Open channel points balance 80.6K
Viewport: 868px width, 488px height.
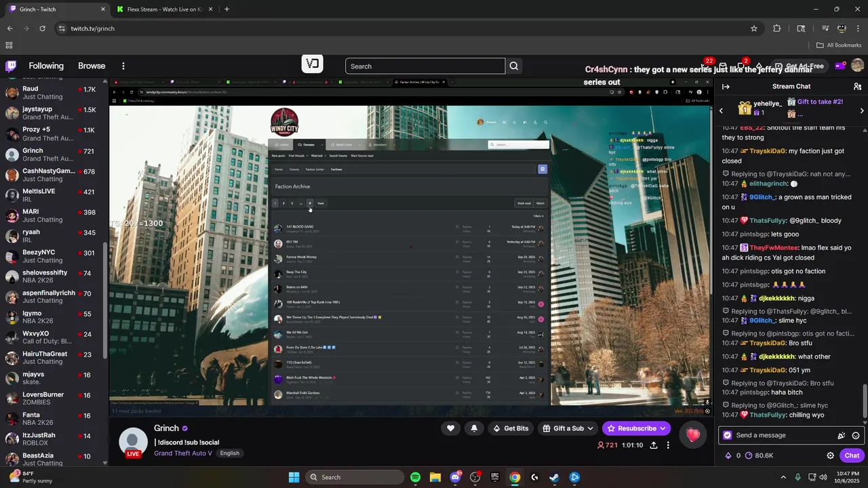759,455
